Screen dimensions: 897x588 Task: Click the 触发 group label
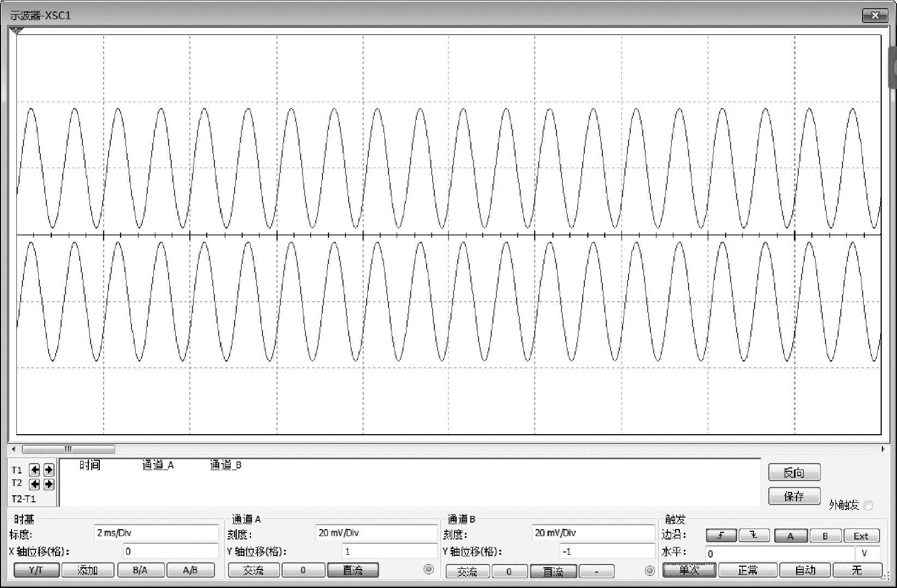tap(675, 520)
